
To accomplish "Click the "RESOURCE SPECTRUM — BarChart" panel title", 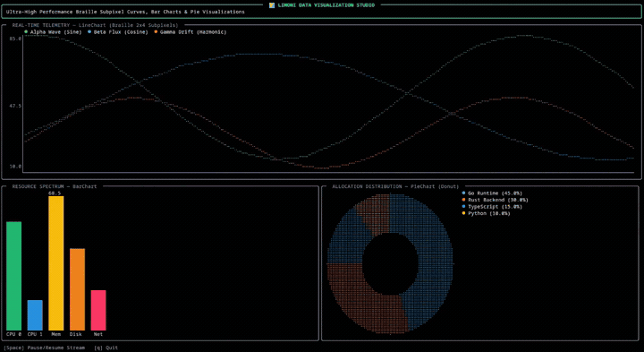I will pos(55,186).
